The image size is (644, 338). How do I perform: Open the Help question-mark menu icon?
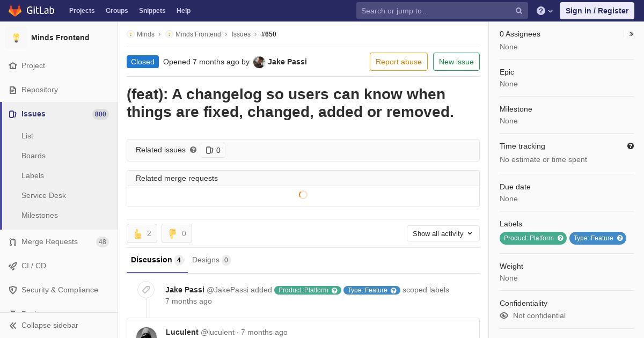point(540,11)
